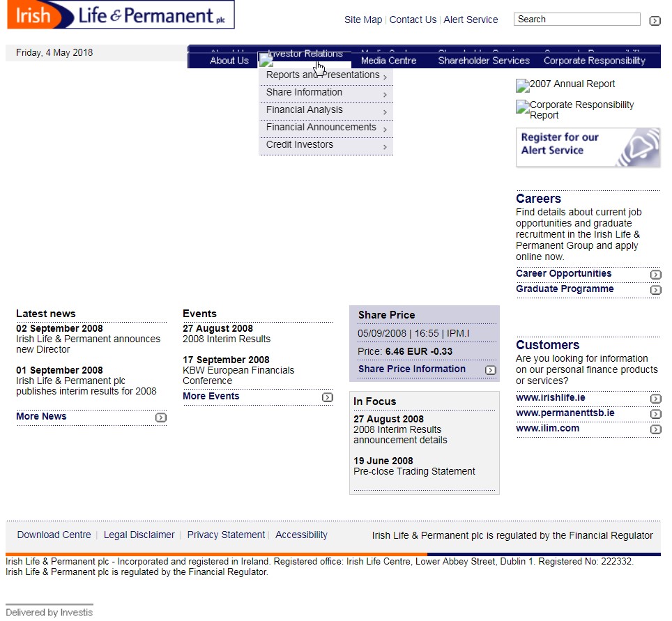Click the date Friday, 4 May 2018

pos(54,53)
